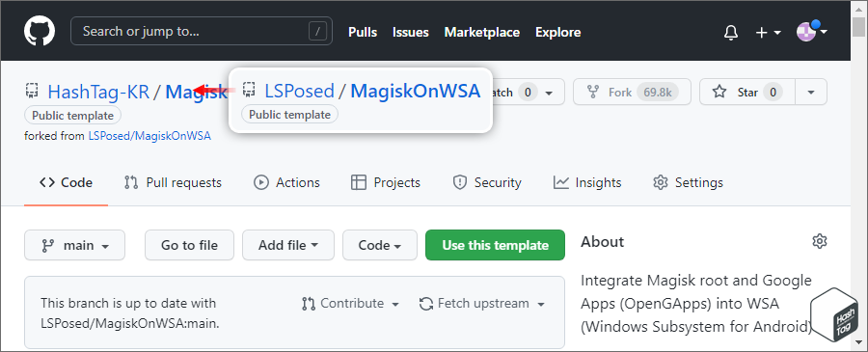Viewport: 868px width, 352px height.
Task: Click the watch count badge 0
Action: click(529, 93)
